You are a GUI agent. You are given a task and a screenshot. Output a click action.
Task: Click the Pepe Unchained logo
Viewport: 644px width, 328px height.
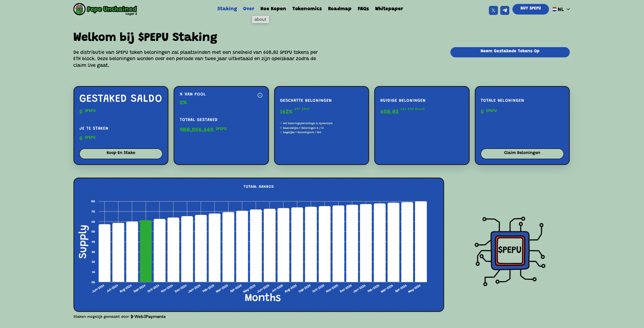(x=105, y=9)
